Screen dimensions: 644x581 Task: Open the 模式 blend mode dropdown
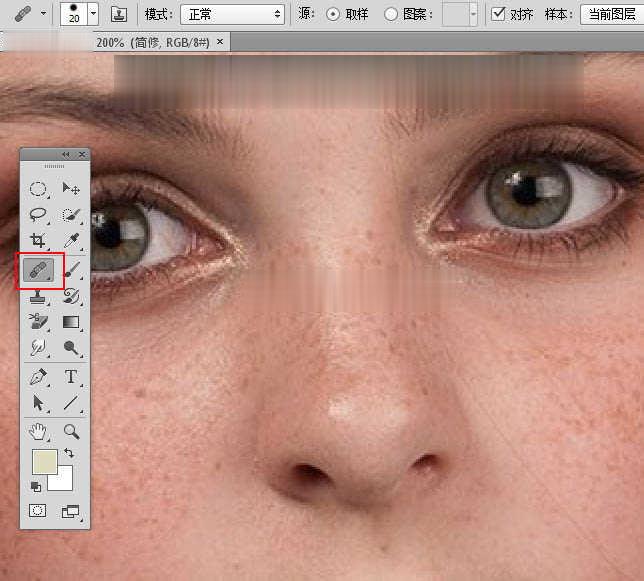click(232, 15)
